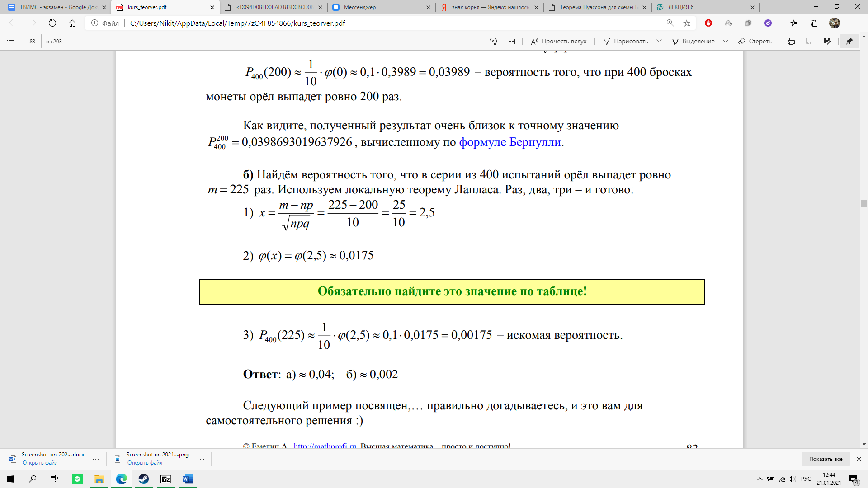This screenshot has height=488, width=868.
Task: Open the user profile avatar
Action: pos(835,23)
